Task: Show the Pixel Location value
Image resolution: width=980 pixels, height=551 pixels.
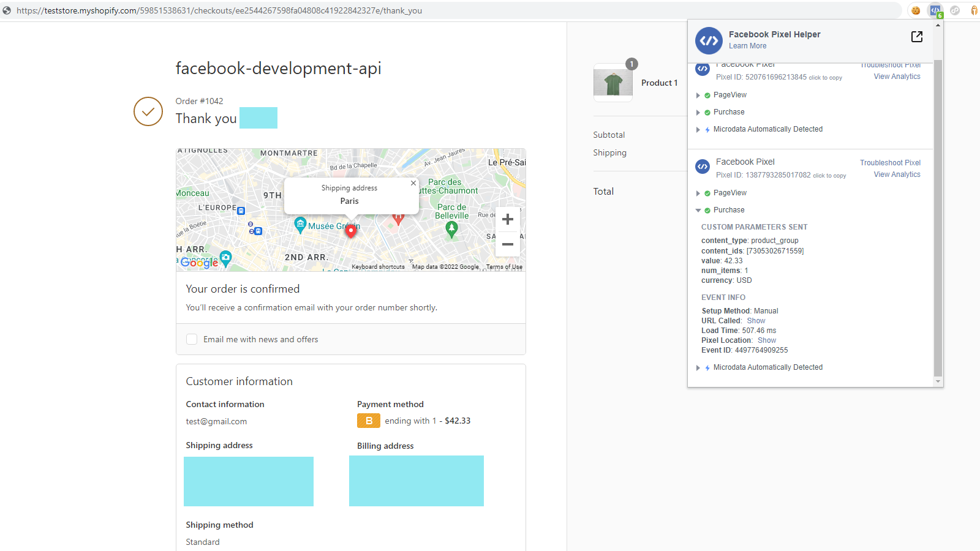Action: click(767, 340)
